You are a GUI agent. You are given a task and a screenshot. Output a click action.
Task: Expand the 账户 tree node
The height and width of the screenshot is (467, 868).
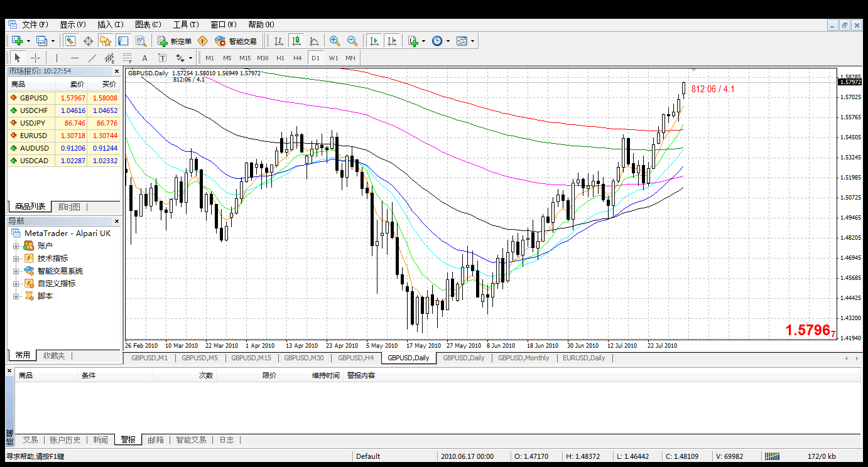(16, 246)
